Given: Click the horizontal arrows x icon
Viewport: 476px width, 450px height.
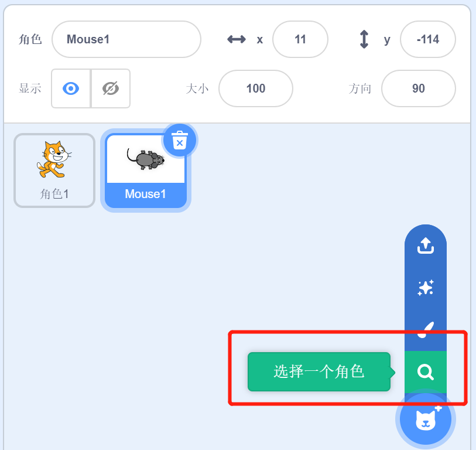Looking at the screenshot, I should click(x=237, y=39).
